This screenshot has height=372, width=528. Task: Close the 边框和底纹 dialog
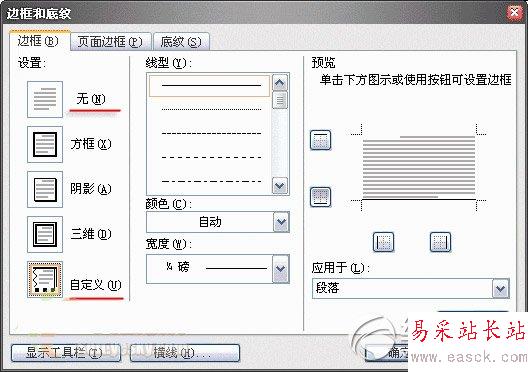pyautogui.click(x=514, y=13)
